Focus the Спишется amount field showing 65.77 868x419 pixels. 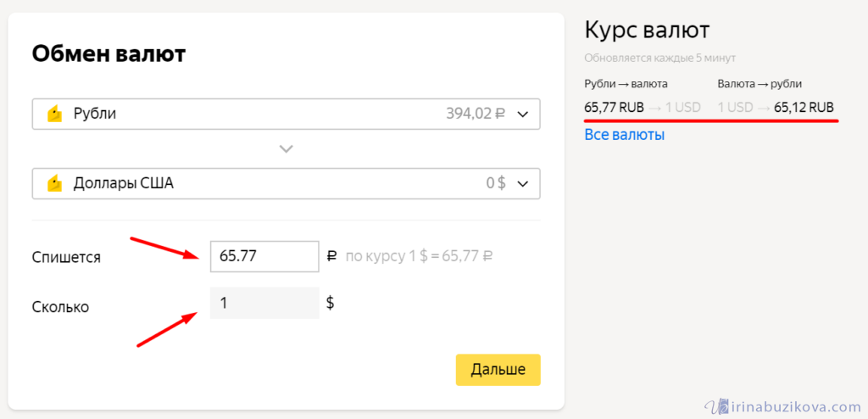coord(264,256)
